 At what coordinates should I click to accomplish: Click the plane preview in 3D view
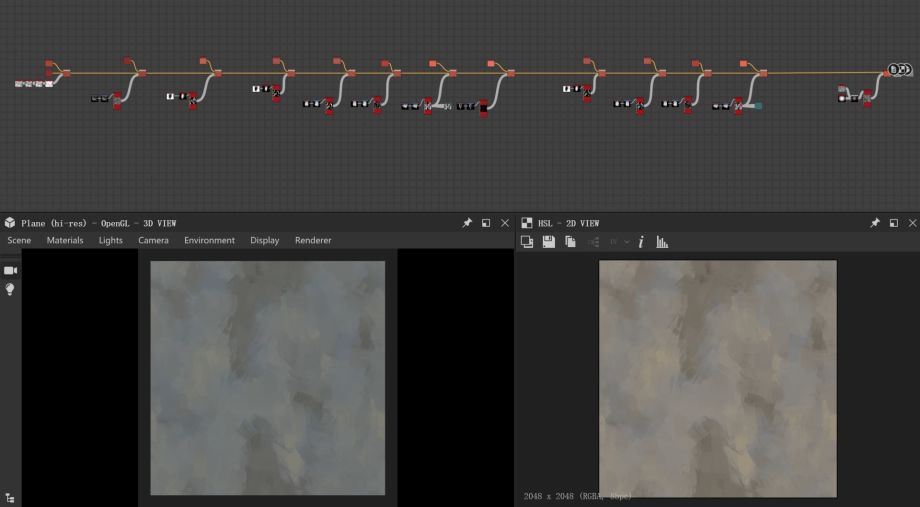click(268, 378)
